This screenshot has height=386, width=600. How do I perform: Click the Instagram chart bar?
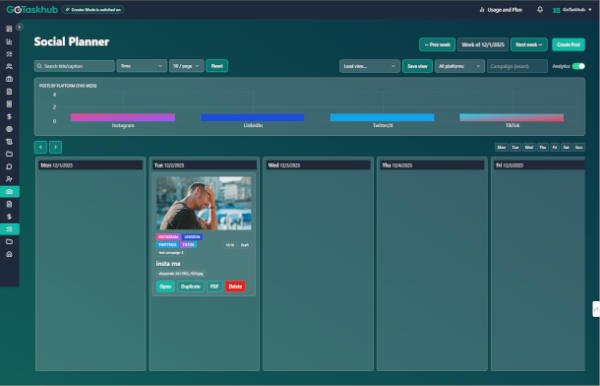pyautogui.click(x=123, y=117)
